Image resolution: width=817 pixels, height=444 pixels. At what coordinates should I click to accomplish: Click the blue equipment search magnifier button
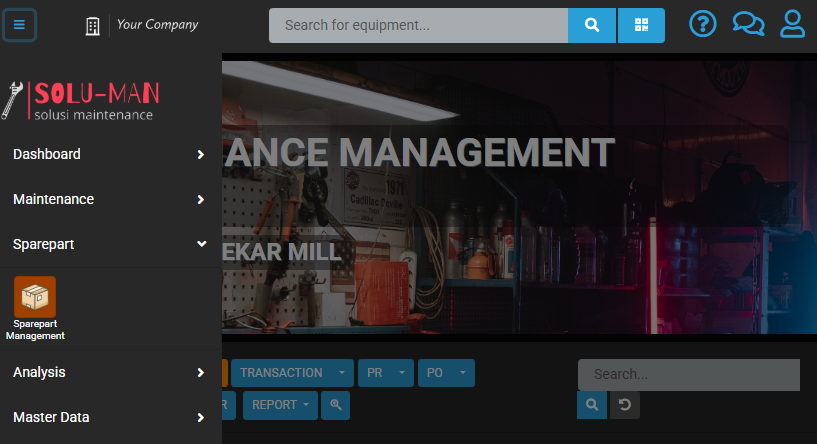[x=592, y=25]
